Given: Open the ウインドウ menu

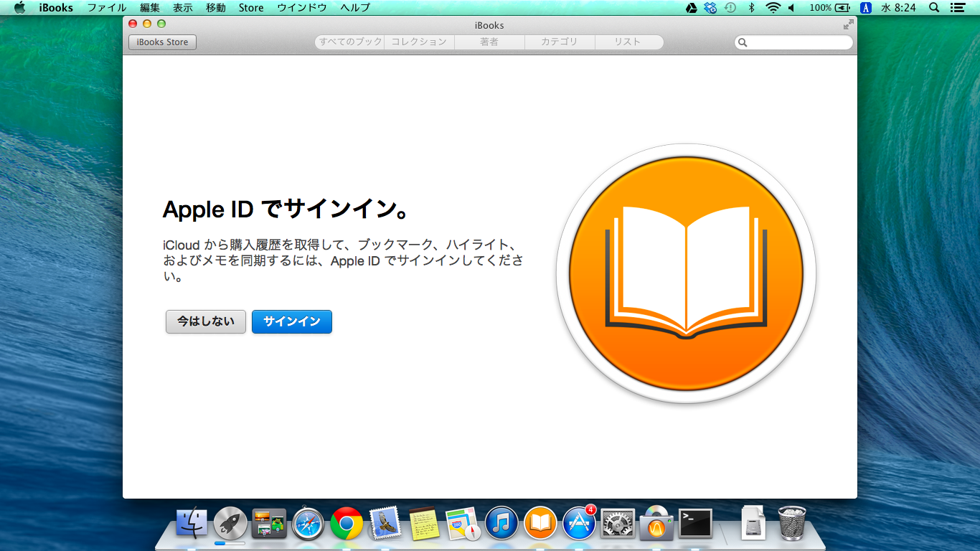Looking at the screenshot, I should tap(302, 8).
